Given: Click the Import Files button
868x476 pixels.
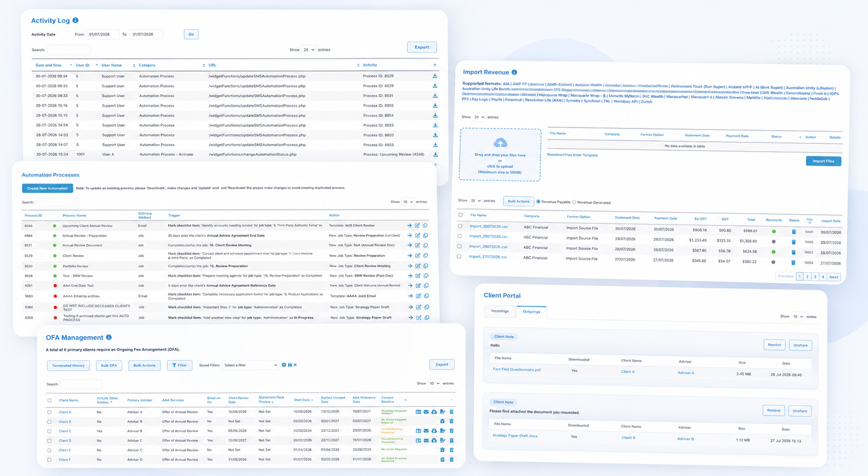Looking at the screenshot, I should (x=823, y=161).
